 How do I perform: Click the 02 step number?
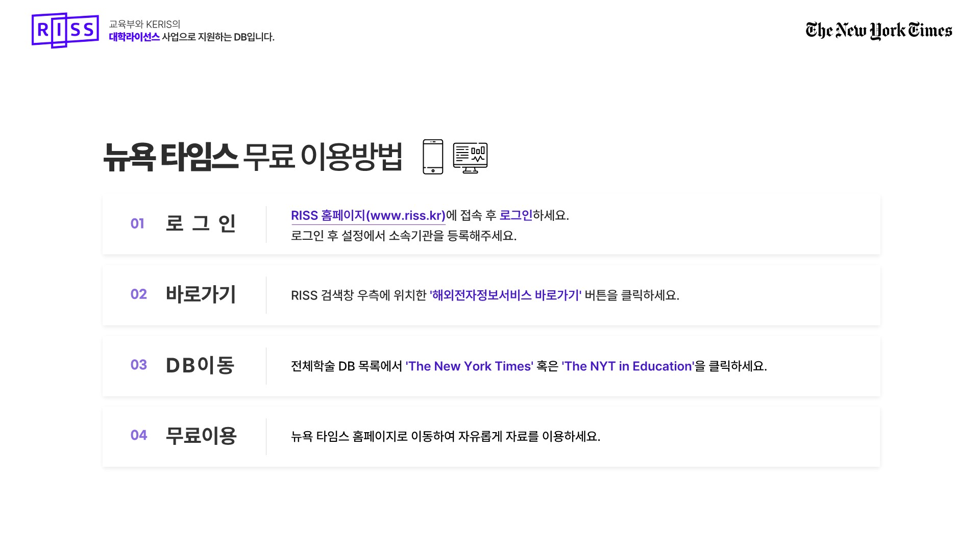pyautogui.click(x=138, y=294)
